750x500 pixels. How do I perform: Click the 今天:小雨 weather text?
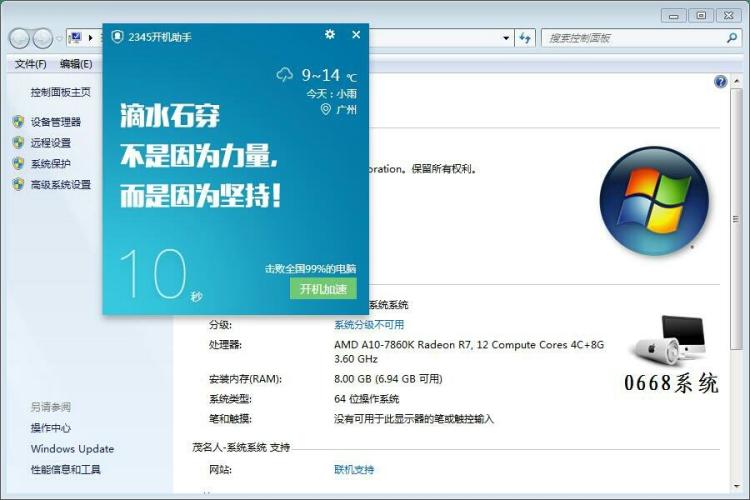(331, 93)
